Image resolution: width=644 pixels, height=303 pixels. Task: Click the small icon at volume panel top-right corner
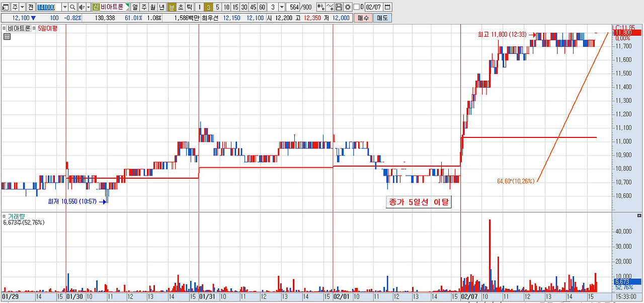pyautogui.click(x=640, y=215)
